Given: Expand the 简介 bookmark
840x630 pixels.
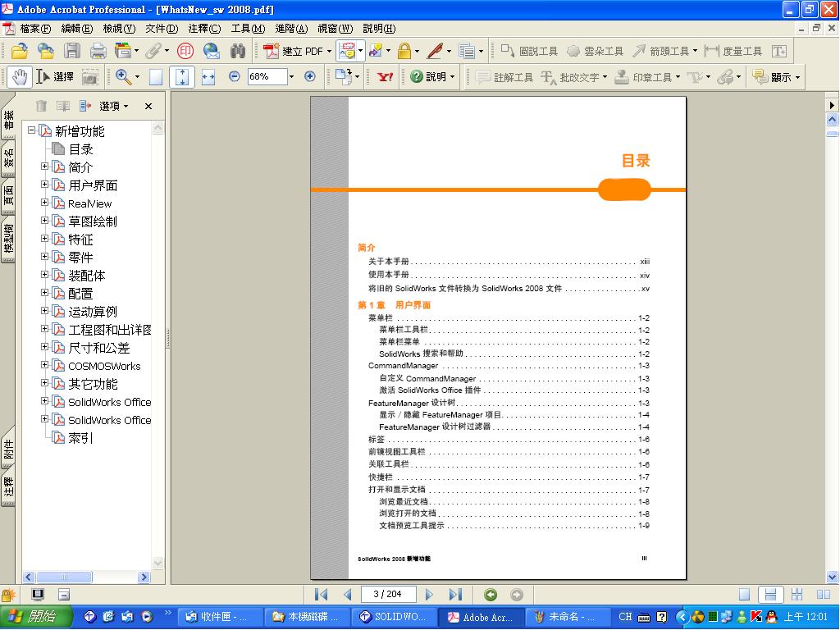Looking at the screenshot, I should click(x=45, y=167).
